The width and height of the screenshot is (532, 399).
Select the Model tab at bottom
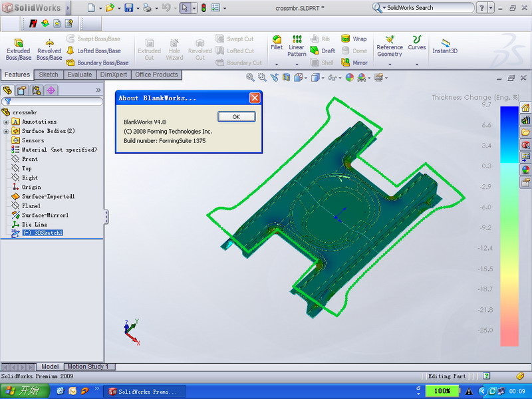(50, 367)
